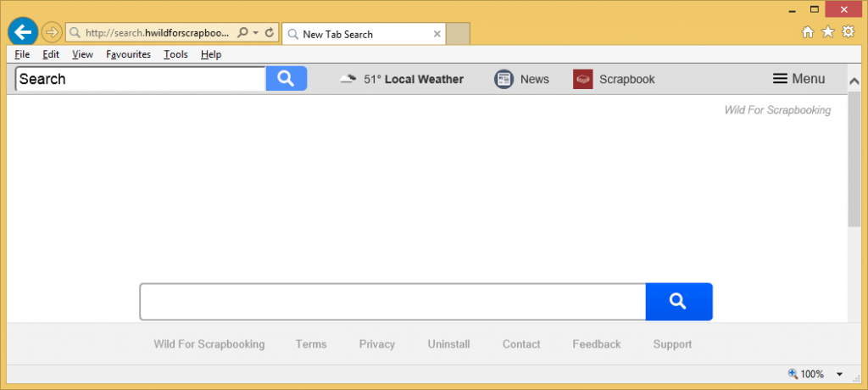Go to home page via house icon
Viewport: 868px width, 390px height.
click(x=808, y=32)
